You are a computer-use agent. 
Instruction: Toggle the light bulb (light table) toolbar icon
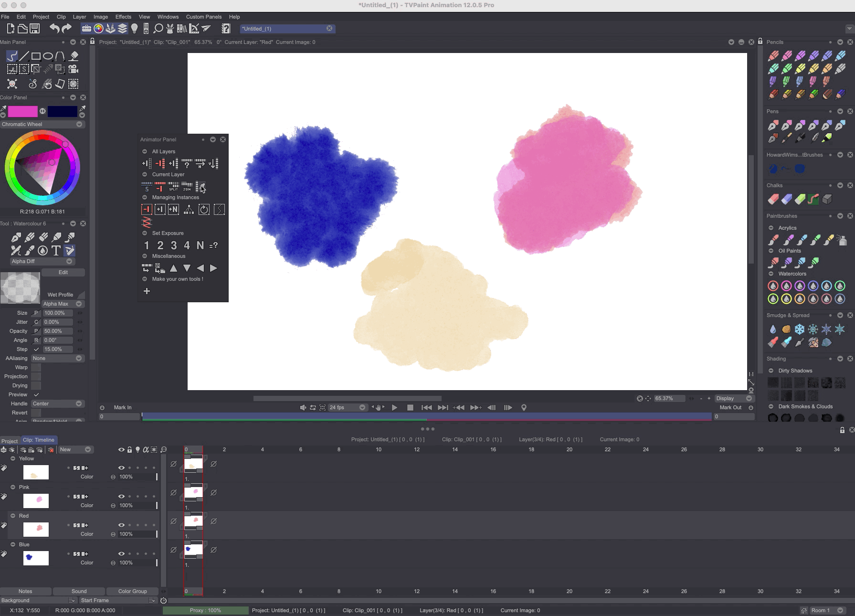pyautogui.click(x=135, y=28)
